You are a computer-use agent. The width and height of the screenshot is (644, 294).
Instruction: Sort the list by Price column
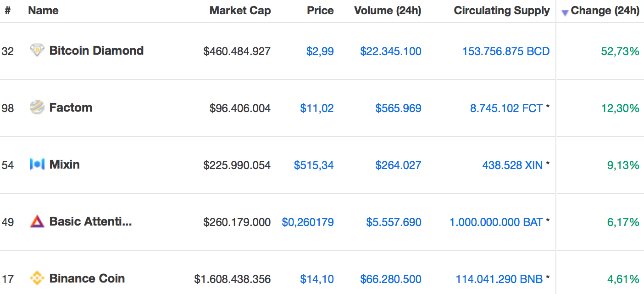point(320,11)
